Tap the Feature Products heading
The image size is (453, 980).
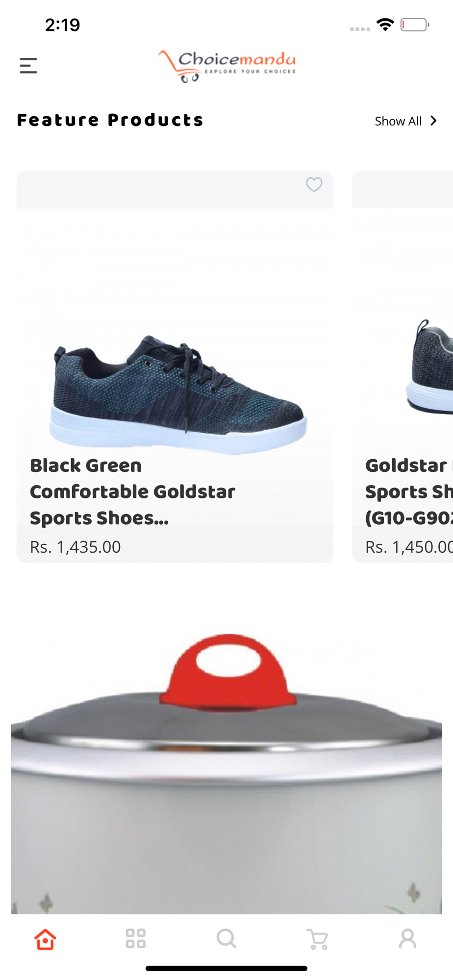click(110, 120)
